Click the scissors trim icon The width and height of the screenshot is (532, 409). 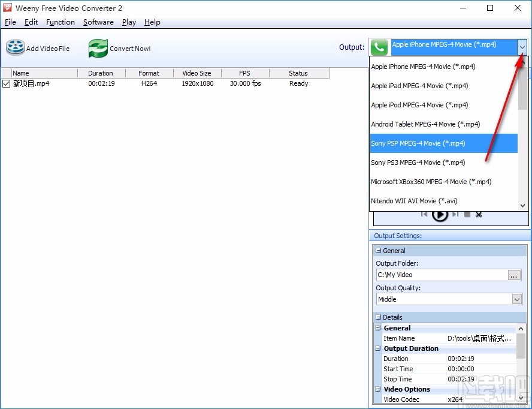click(x=479, y=215)
